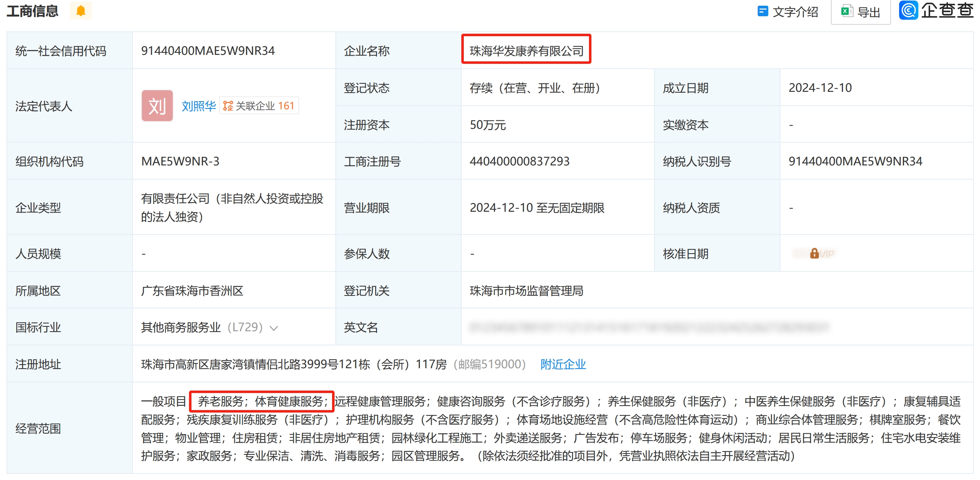Click industry text 其他商务服务业
This screenshot has width=980, height=480.
pyautogui.click(x=181, y=327)
